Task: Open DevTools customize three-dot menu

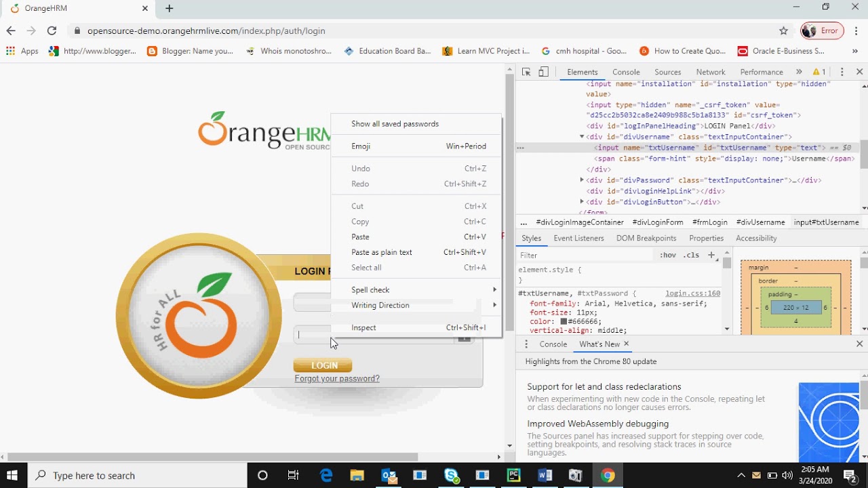Action: pyautogui.click(x=842, y=72)
